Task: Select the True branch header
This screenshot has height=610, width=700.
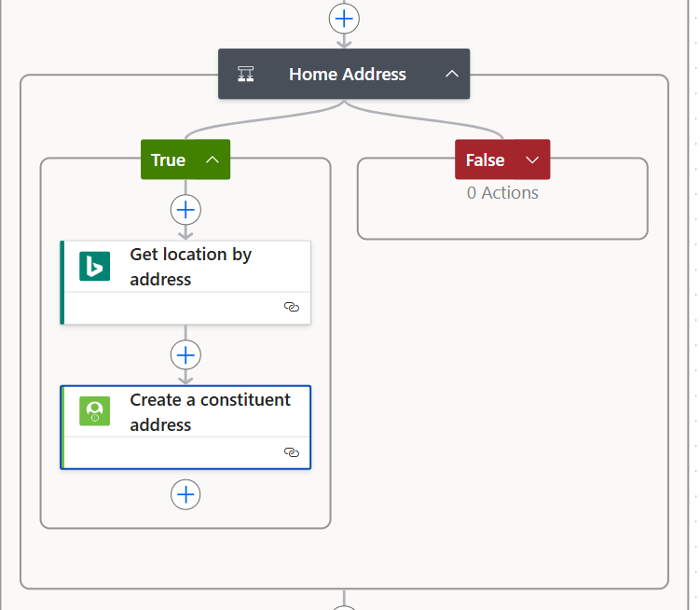Action: click(185, 159)
